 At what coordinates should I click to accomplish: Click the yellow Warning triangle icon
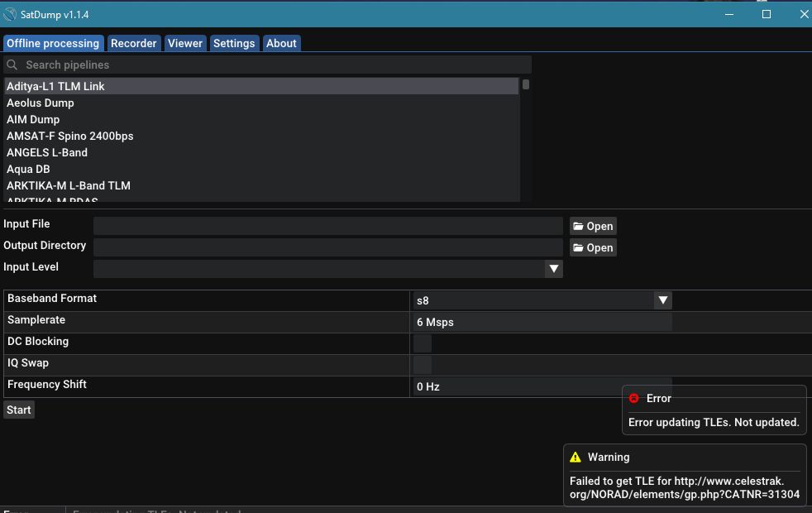[576, 457]
